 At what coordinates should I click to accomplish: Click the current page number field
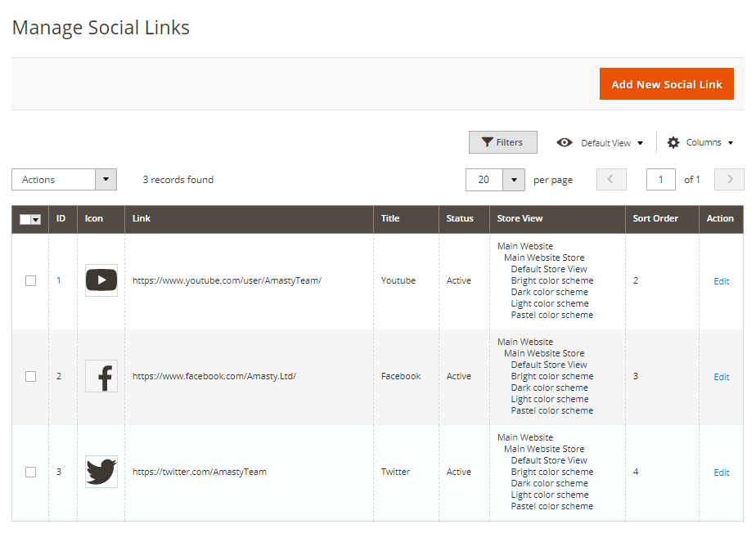pos(660,180)
